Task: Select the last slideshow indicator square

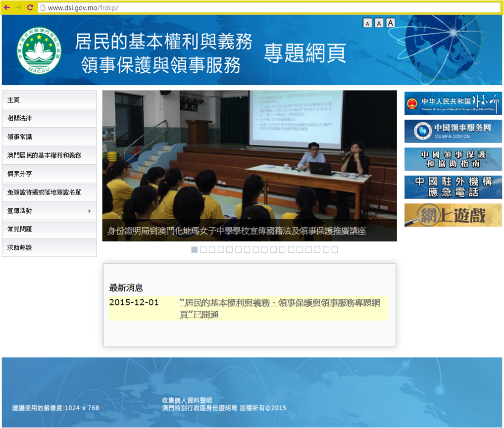Action: tap(335, 249)
